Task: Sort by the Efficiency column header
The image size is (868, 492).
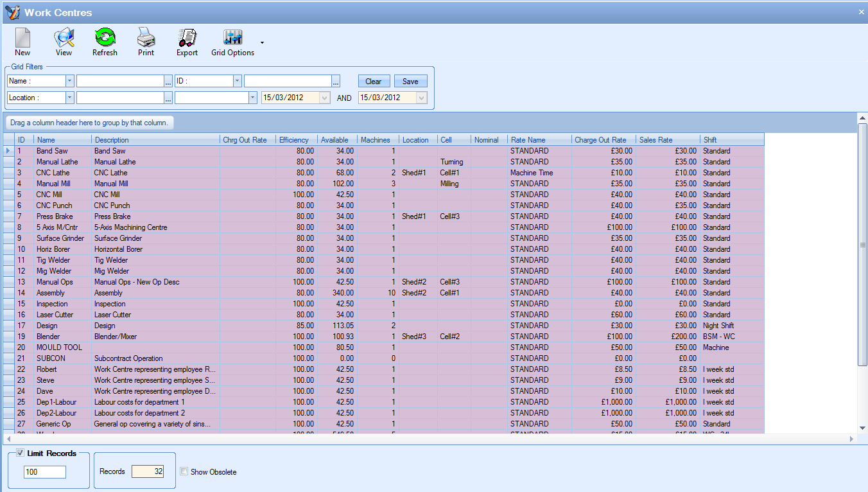Action: (294, 140)
